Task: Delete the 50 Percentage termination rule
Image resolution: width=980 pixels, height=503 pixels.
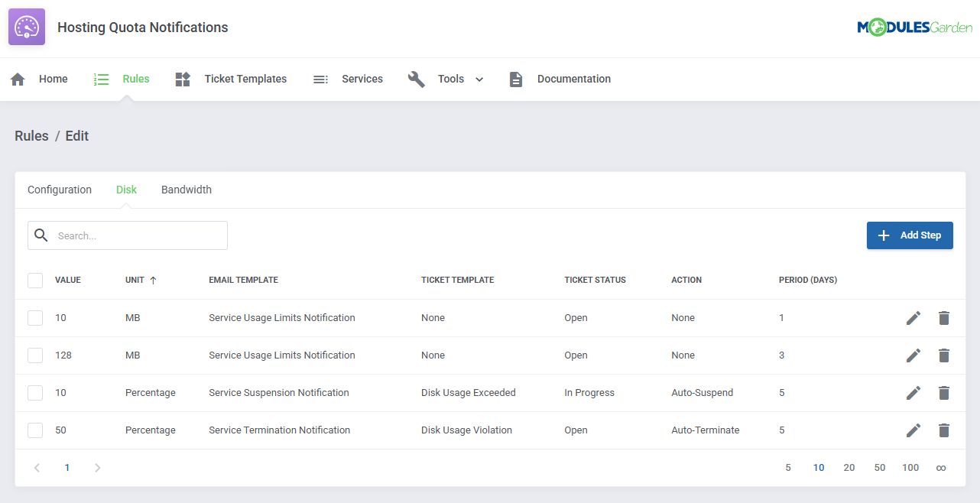Action: point(944,430)
